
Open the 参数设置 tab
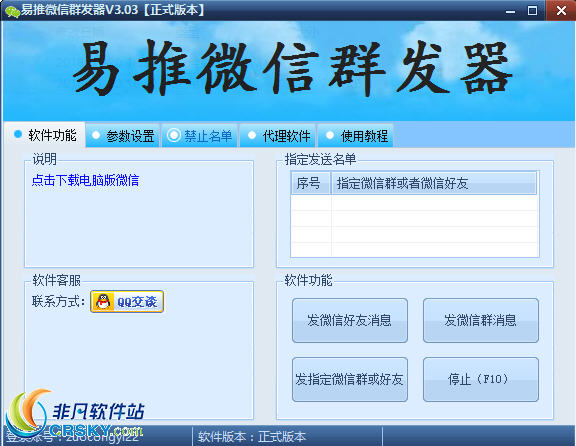(123, 136)
